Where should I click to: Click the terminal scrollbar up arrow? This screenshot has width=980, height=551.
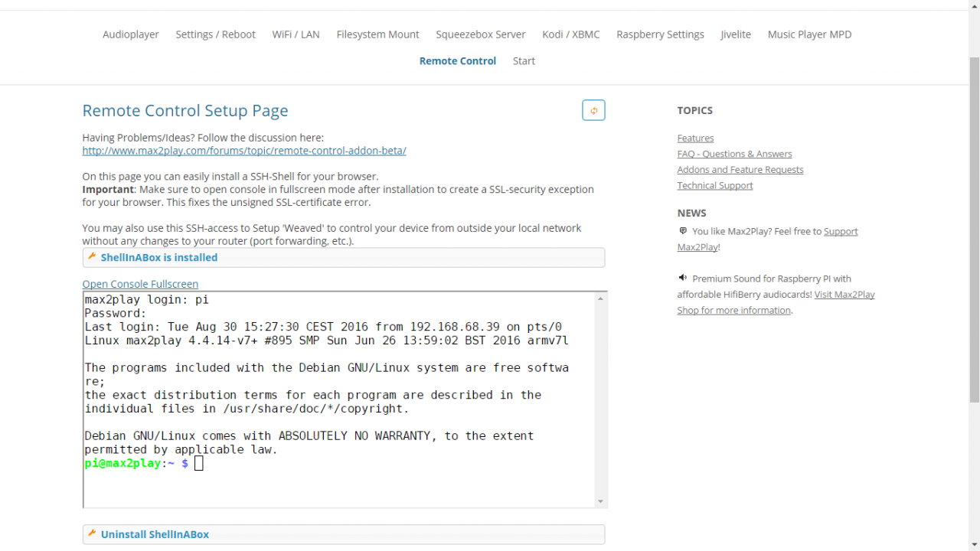(601, 298)
